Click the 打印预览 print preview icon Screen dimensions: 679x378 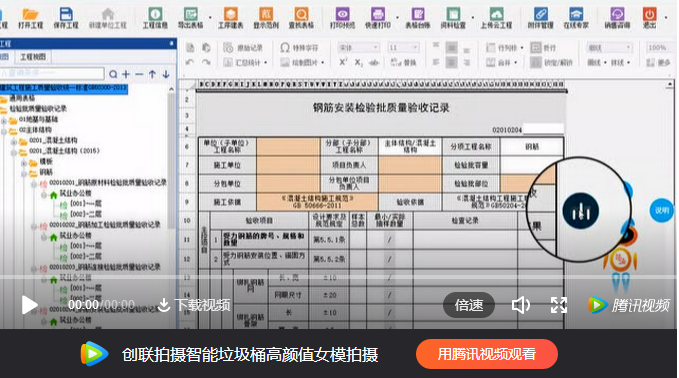[342, 18]
